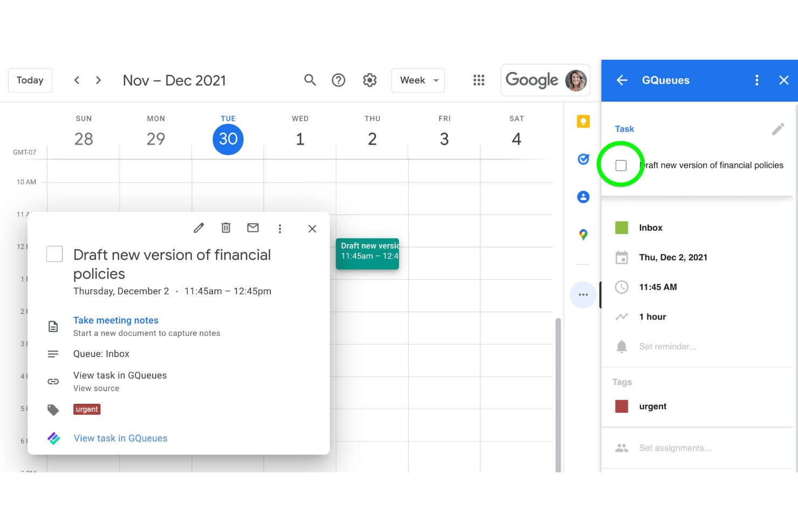The width and height of the screenshot is (798, 532).
Task: Close the event details popup
Action: tap(312, 229)
